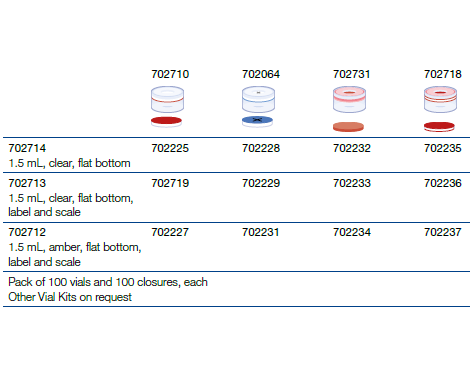Open product number 702064 header

point(261,74)
